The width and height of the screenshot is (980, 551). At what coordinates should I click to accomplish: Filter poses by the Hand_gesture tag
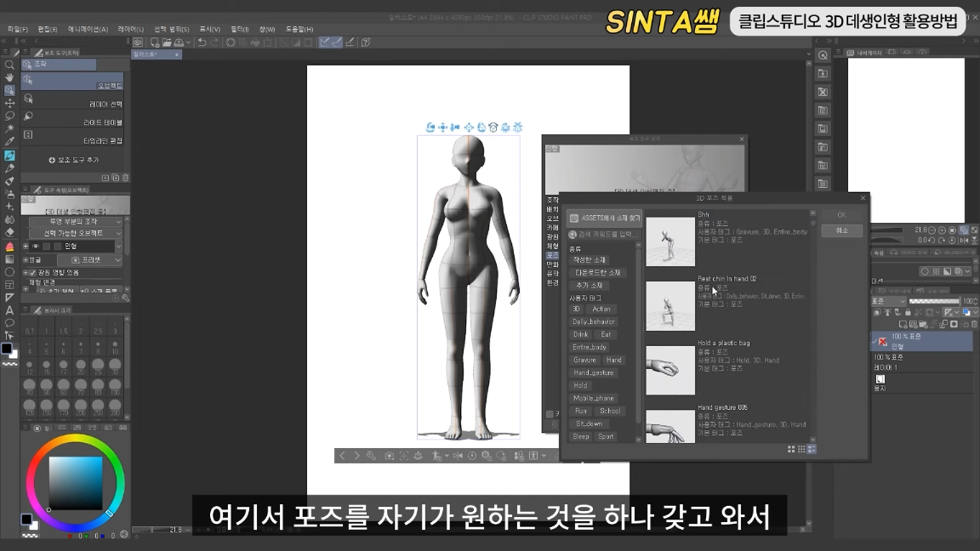(593, 373)
